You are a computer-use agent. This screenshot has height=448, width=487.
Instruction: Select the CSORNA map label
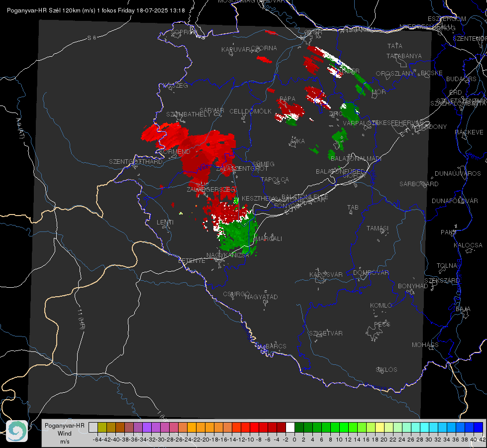coord(264,48)
